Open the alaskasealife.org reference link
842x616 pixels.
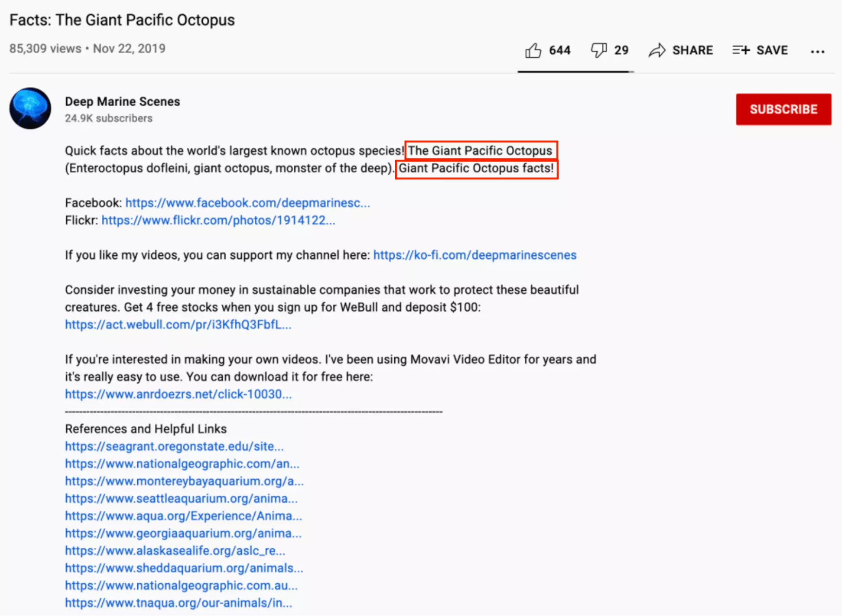175,551
